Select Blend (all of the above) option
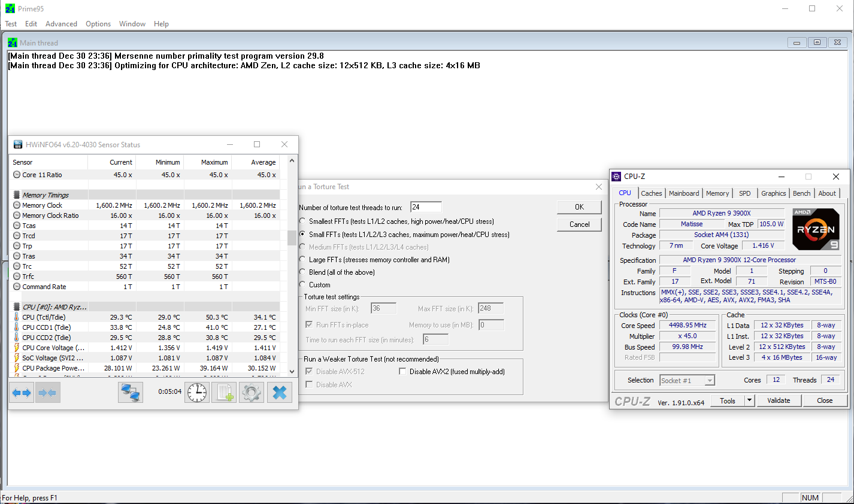This screenshot has height=504, width=854. click(x=303, y=272)
